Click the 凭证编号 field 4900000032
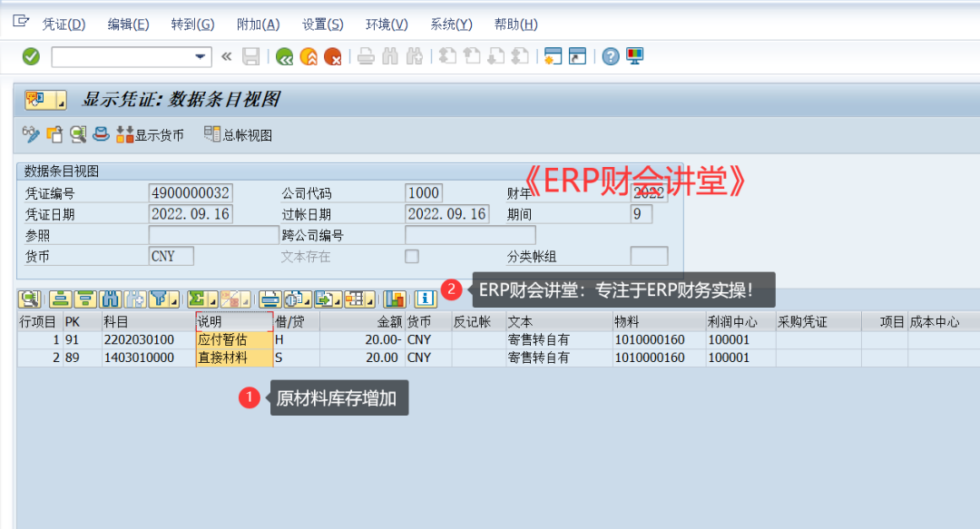Viewport: 980px width, 529px height. pos(191,193)
